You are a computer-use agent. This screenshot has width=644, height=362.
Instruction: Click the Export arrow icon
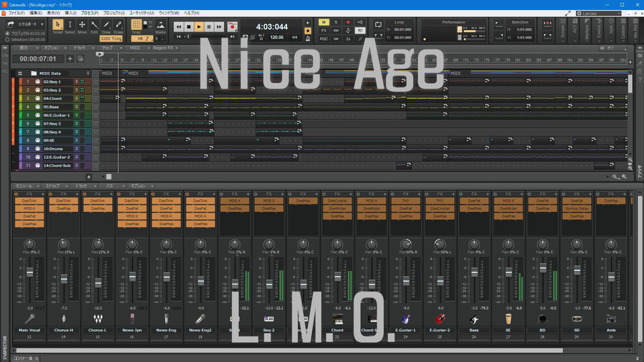tap(11, 24)
